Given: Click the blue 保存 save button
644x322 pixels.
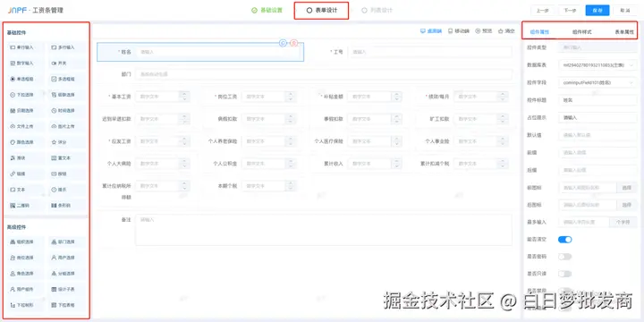Looking at the screenshot, I should 597,11.
